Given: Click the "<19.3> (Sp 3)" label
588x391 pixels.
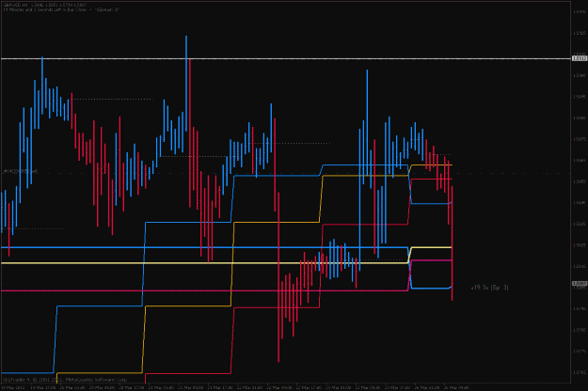Looking at the screenshot, I should point(490,288).
